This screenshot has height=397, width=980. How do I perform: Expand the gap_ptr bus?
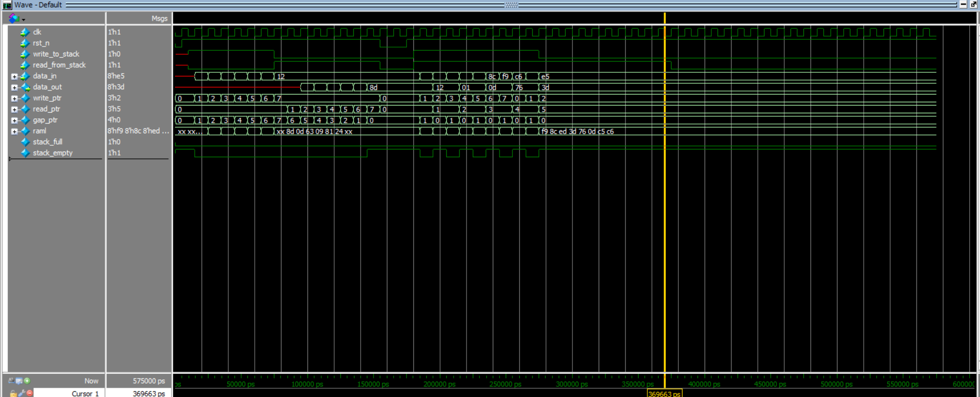[14, 120]
